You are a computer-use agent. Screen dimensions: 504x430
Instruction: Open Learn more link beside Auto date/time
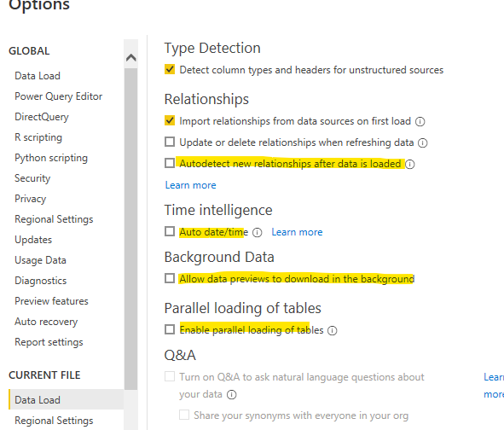coord(297,232)
